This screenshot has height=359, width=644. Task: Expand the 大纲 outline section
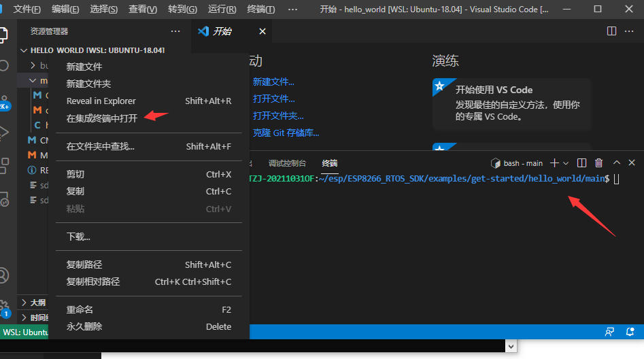[x=24, y=303]
